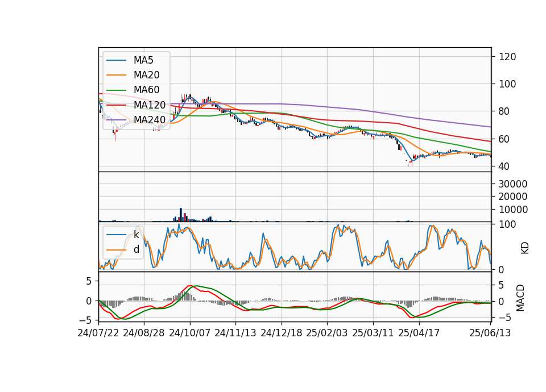Click the blue MA5 legend line sample
The height and width of the screenshot is (392, 546).
click(x=116, y=61)
